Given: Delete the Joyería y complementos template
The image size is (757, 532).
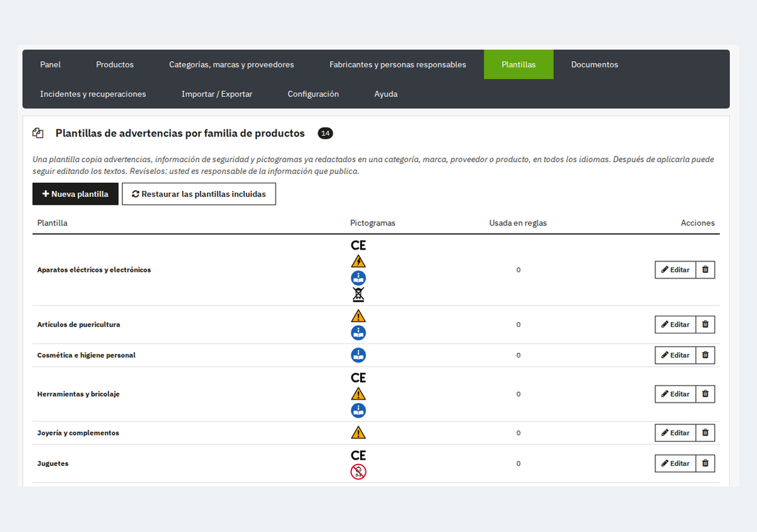Looking at the screenshot, I should click(x=705, y=433).
